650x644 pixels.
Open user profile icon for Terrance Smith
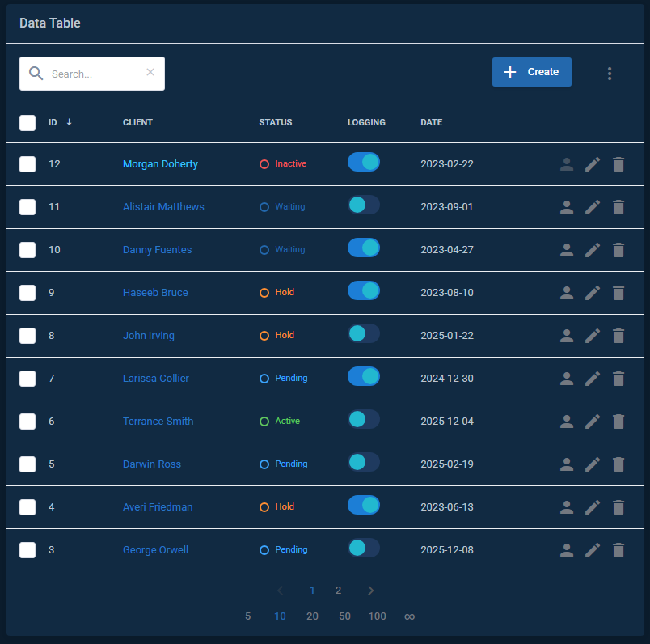[567, 422]
